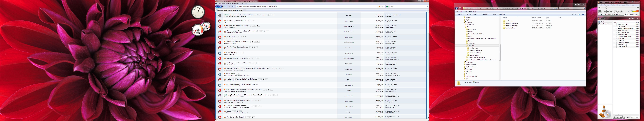The width and height of the screenshot is (644, 121).
Task: Toggle VLC fullscreen video button
Action: (x=616, y=11)
